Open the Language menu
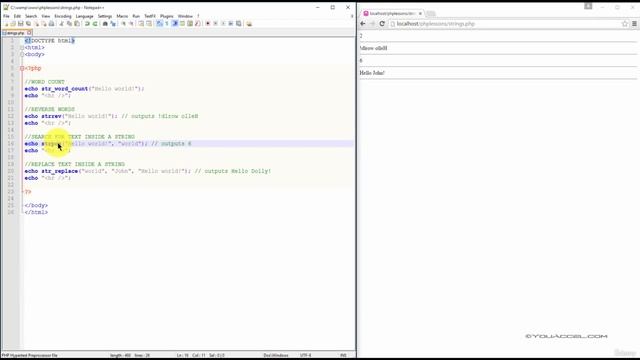Screen dimensions: 640x360 84,16
